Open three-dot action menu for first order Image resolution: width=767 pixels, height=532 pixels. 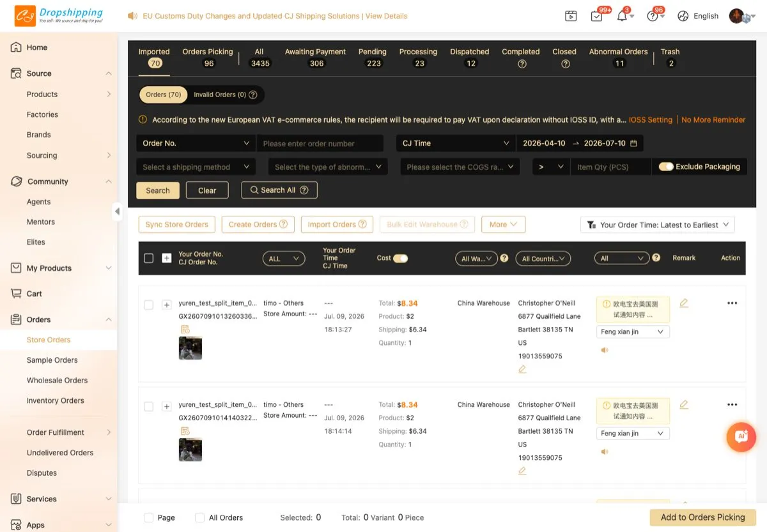tap(732, 303)
